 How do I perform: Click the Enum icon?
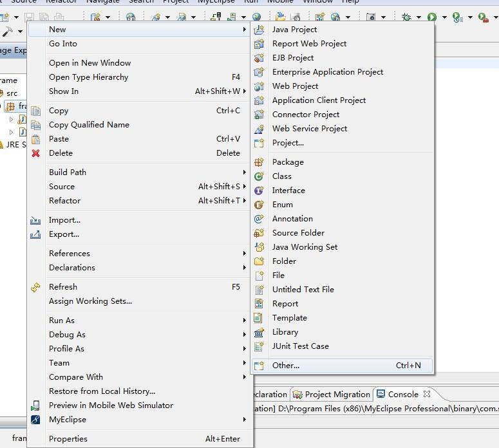259,205
